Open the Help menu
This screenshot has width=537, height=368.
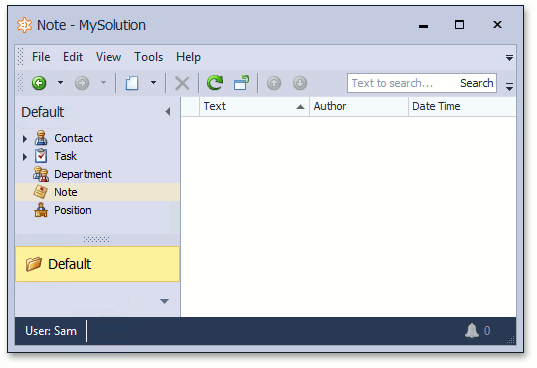188,57
